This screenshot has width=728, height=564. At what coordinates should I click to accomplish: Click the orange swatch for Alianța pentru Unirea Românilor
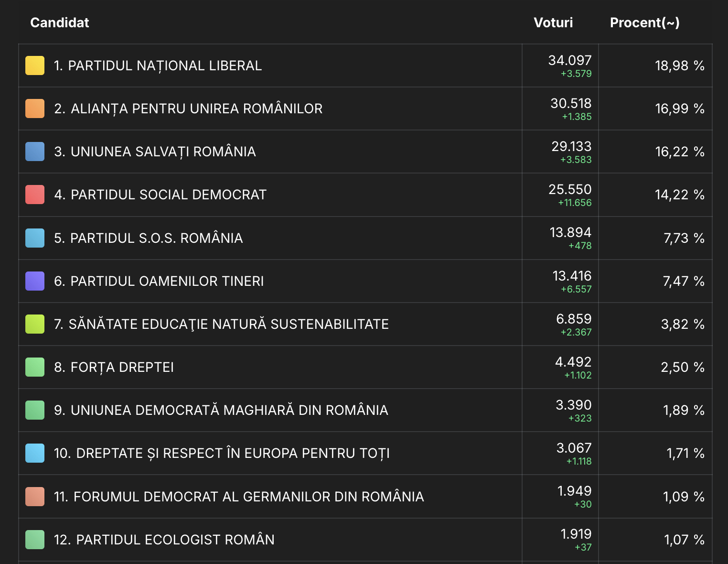tap(35, 108)
